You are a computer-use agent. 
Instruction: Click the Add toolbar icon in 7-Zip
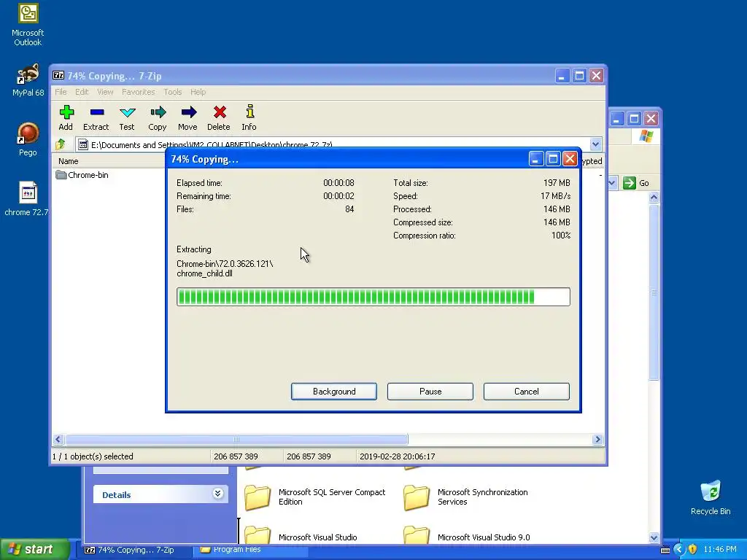pos(66,117)
